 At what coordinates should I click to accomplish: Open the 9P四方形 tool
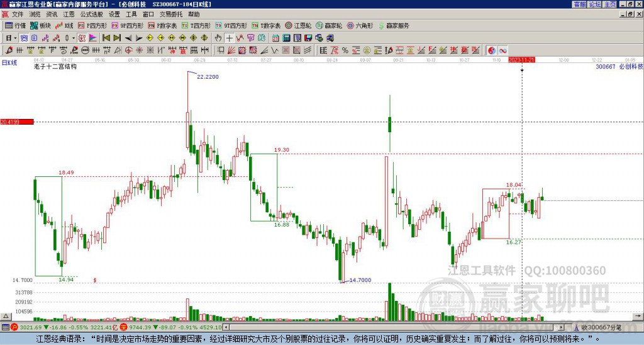(x=128, y=25)
